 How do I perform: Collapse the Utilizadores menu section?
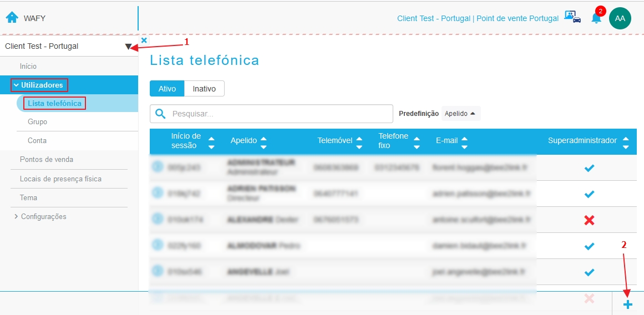point(39,85)
